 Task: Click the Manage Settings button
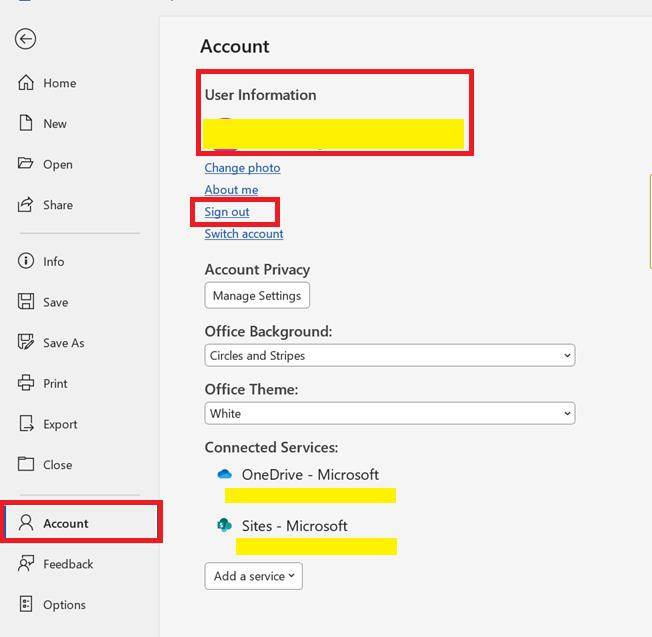coord(257,296)
